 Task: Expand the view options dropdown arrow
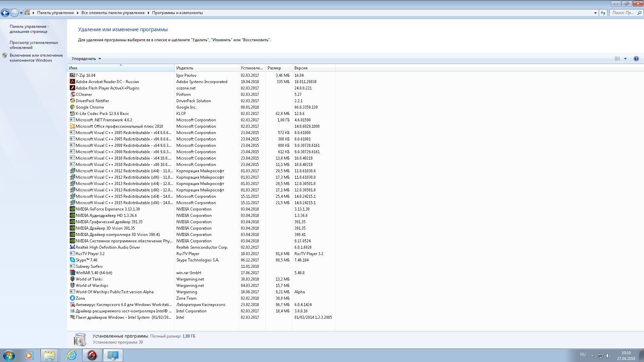(625, 59)
